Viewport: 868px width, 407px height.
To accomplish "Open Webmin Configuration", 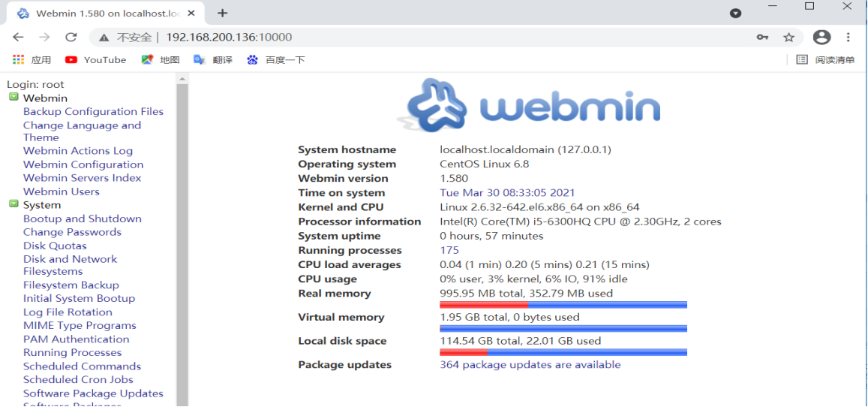I will [x=83, y=164].
